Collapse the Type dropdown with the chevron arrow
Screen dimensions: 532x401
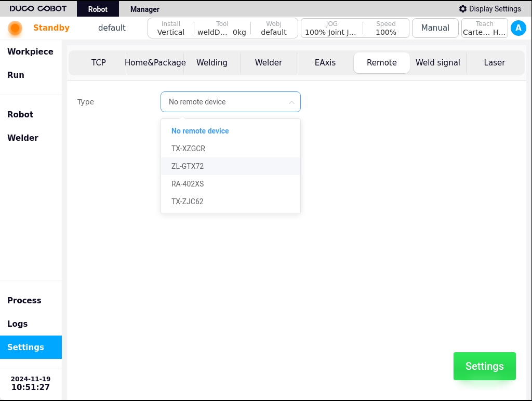click(291, 102)
